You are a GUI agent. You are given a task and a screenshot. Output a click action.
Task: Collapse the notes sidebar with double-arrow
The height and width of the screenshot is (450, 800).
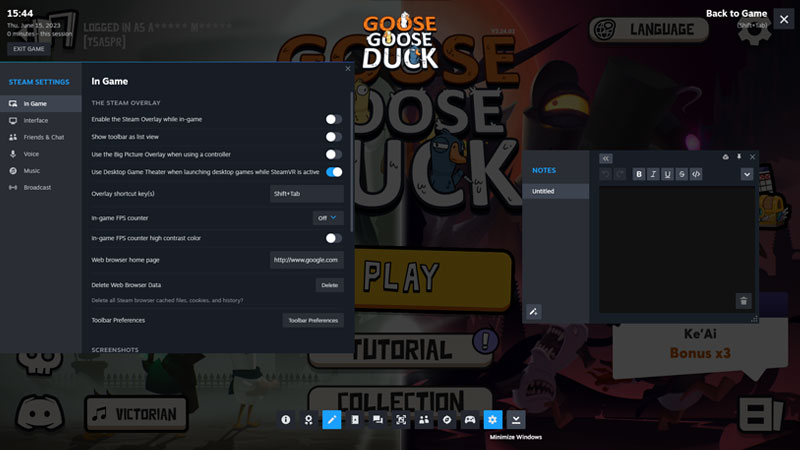[606, 158]
